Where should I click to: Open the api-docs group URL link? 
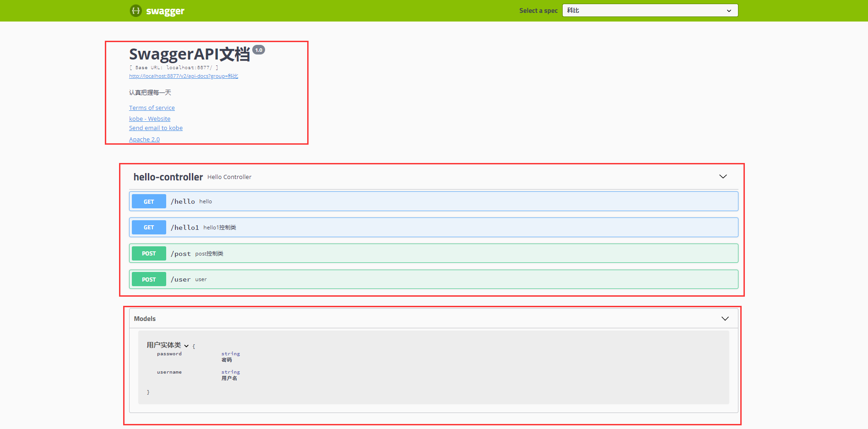point(183,76)
